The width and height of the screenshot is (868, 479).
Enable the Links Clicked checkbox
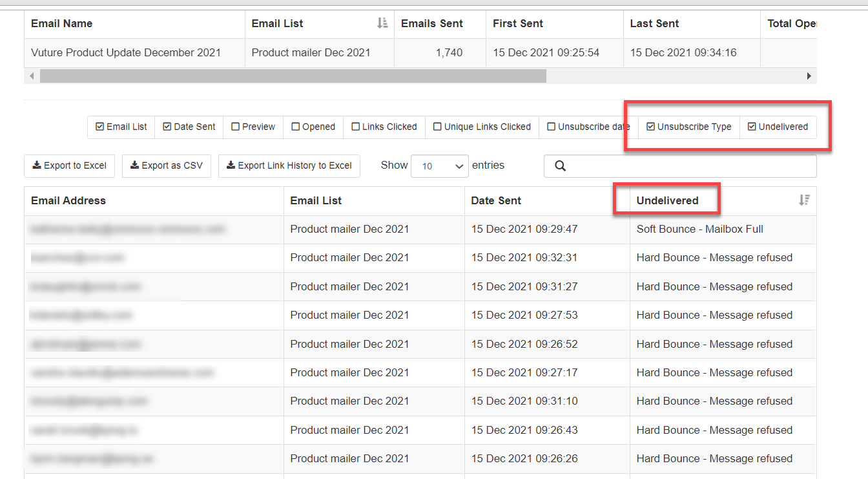click(355, 127)
